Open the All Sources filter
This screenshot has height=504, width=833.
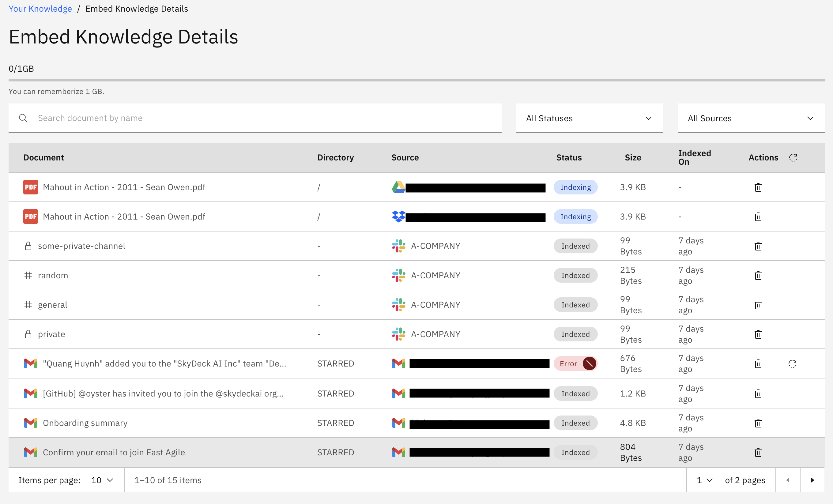(751, 118)
